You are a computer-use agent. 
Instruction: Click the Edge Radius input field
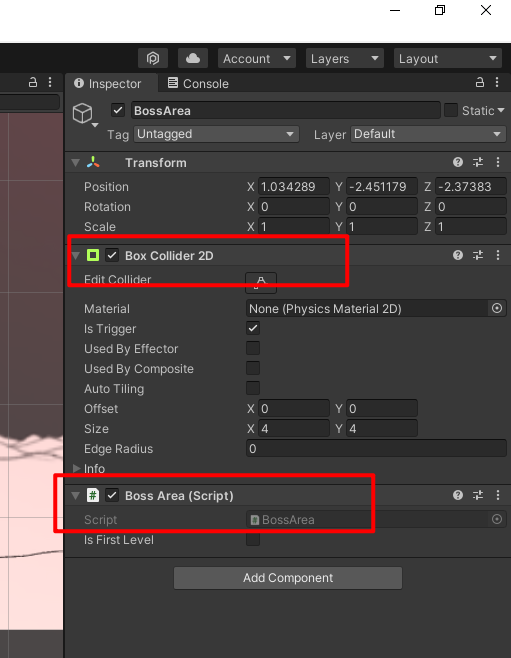click(376, 449)
